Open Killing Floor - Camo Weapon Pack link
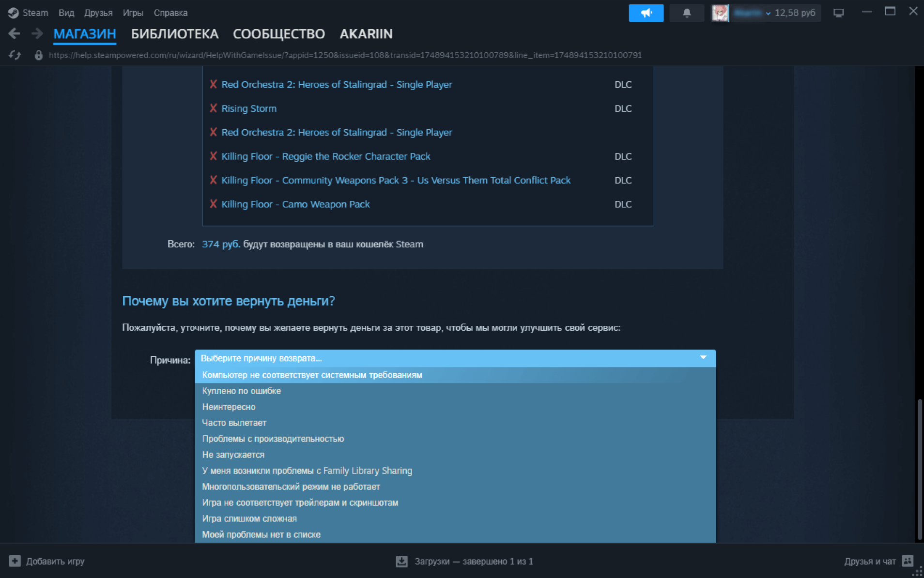924x578 pixels. pyautogui.click(x=295, y=204)
